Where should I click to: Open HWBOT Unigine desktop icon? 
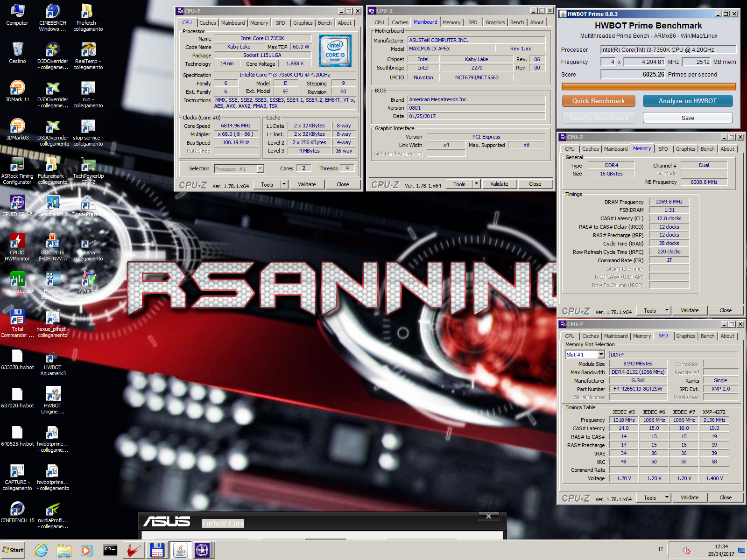(x=53, y=400)
